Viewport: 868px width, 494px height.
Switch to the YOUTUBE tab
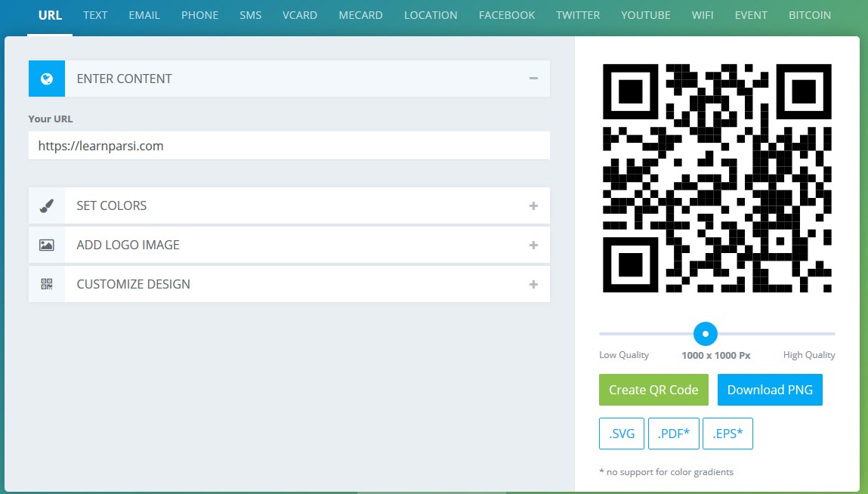[x=645, y=16]
